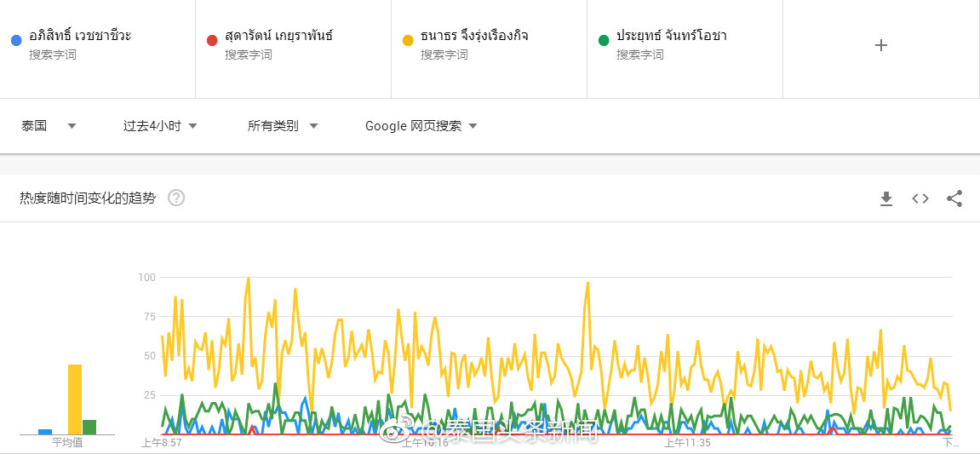The image size is (980, 454).
Task: Edit the search term อภิสิทธิ์ เวชชาชีวะ
Action: click(80, 36)
